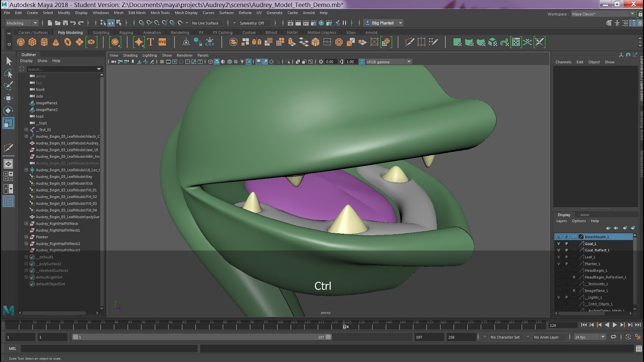
Task: Toggle R display type for ImagePlane_L
Action: (574, 291)
